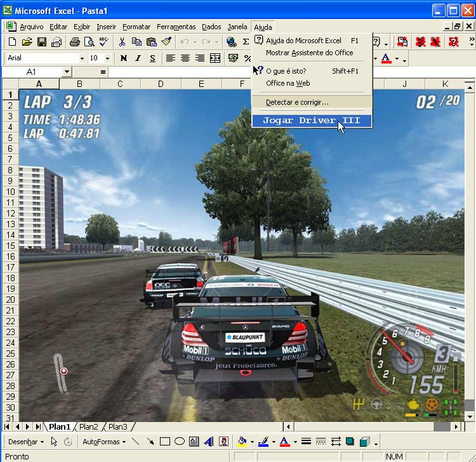
Task: Go to first sheet navigation button
Action: point(7,427)
